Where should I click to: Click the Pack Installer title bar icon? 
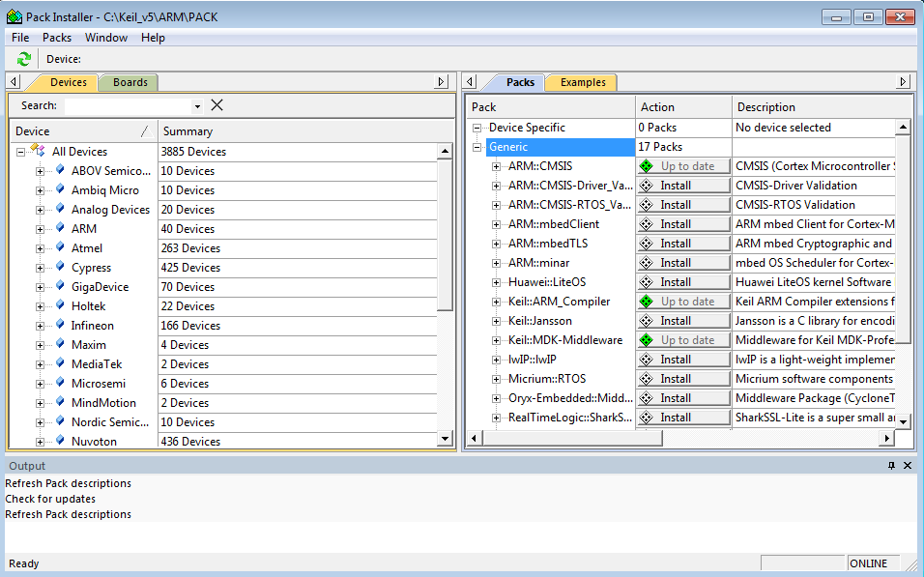(x=14, y=16)
